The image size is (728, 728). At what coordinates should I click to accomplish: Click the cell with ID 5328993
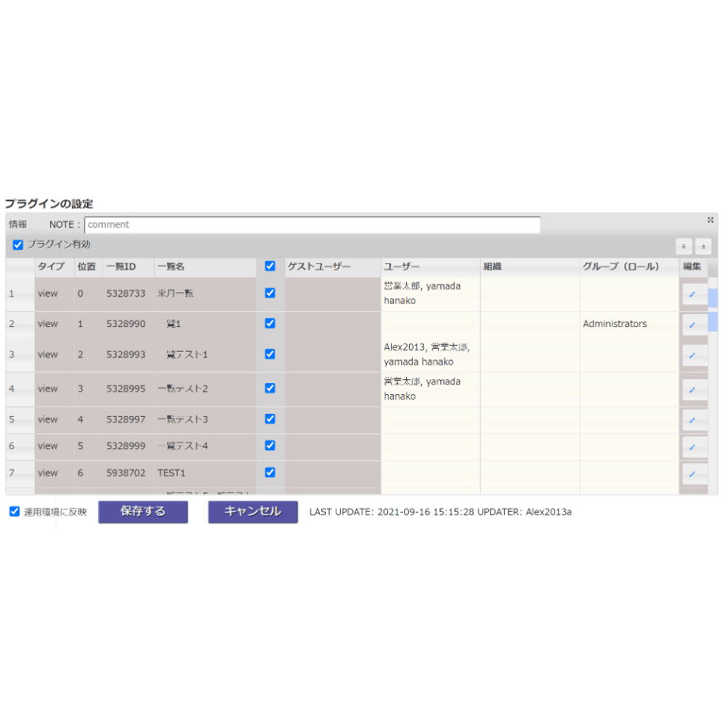coord(129,355)
